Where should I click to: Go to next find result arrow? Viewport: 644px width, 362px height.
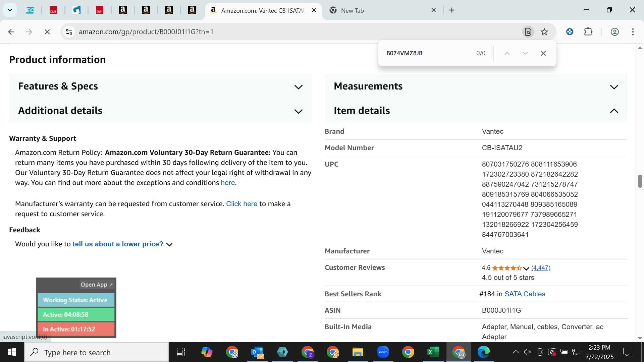[x=525, y=53]
